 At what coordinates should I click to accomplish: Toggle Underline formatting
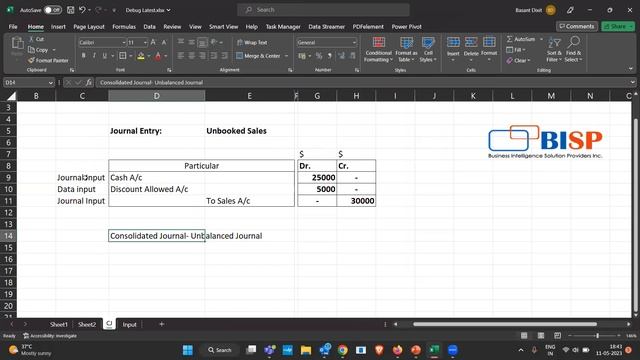[104, 56]
